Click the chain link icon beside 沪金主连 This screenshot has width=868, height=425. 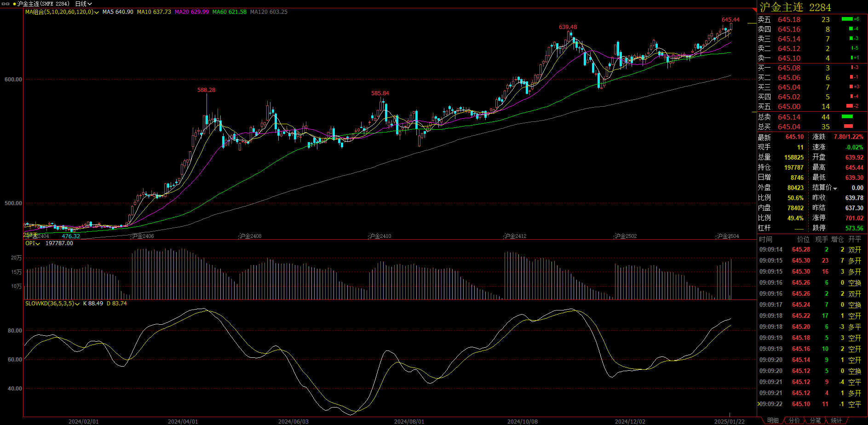click(6, 4)
